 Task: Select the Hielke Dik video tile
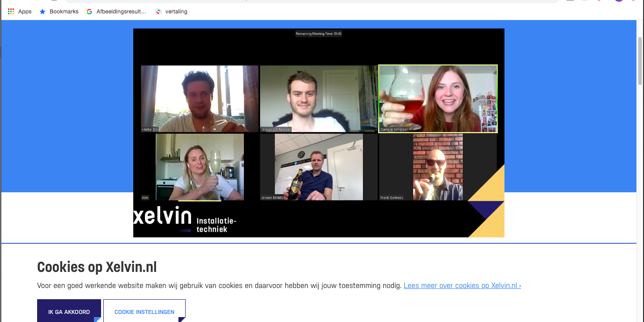[x=199, y=99]
